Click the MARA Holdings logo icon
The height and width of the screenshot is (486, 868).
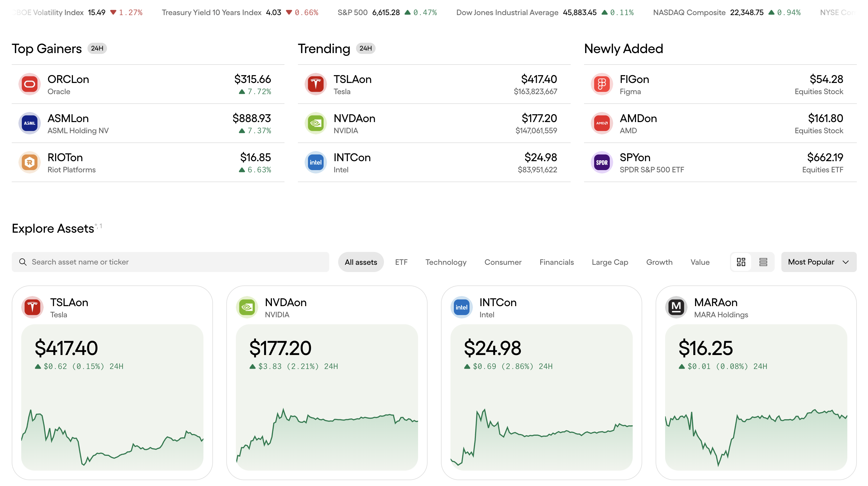(x=676, y=307)
